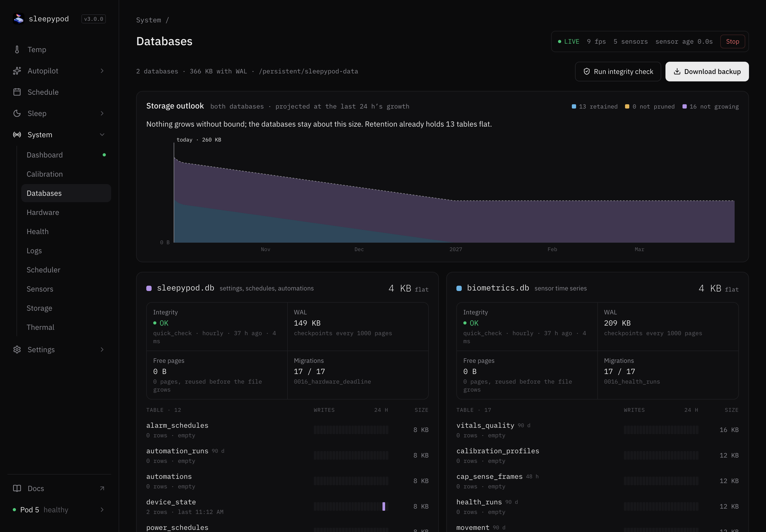This screenshot has height=532, width=766.
Task: Select the alarm_schedules table row
Action: pos(287,430)
